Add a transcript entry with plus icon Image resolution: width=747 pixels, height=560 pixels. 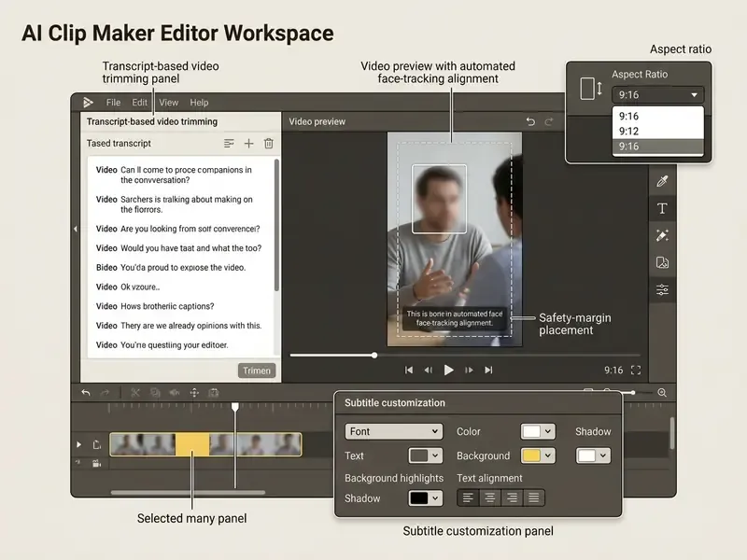click(x=248, y=144)
